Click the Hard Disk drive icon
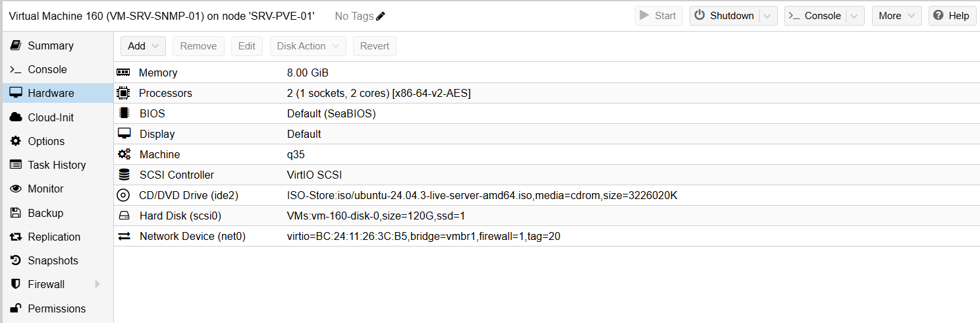Screen dimensions: 980x323 123,216
